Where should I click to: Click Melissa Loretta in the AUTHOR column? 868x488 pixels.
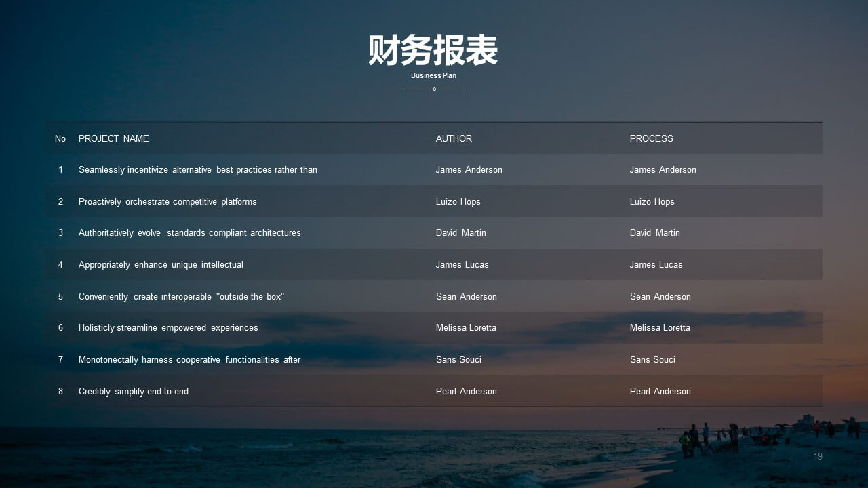point(466,328)
